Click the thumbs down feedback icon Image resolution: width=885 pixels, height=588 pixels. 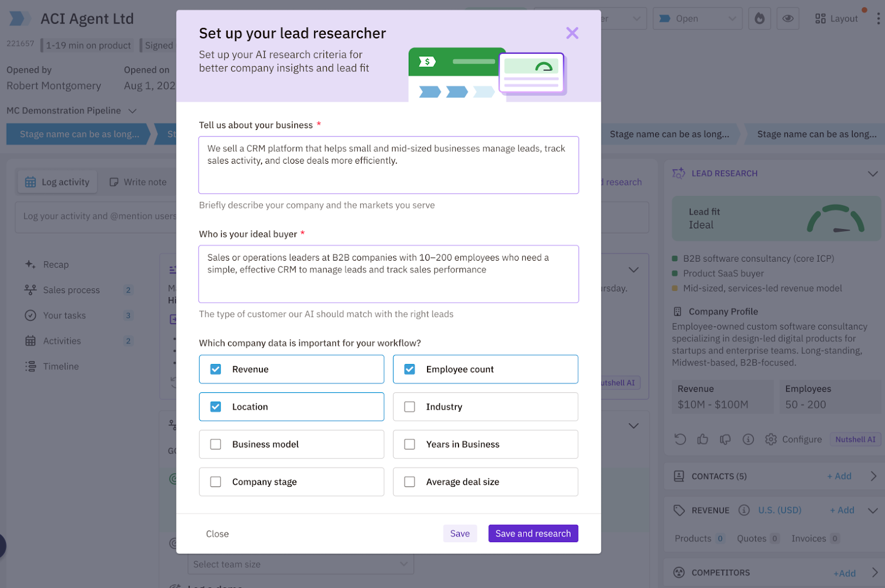[725, 439]
